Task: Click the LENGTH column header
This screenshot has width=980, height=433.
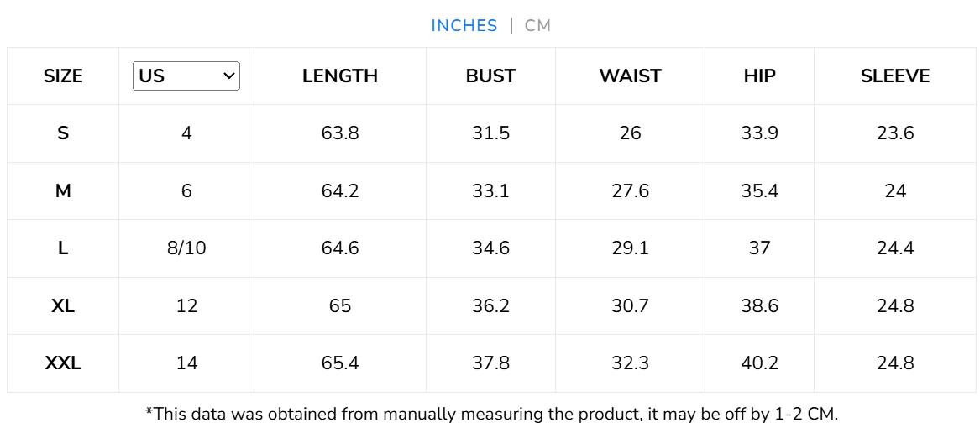Action: [339, 76]
